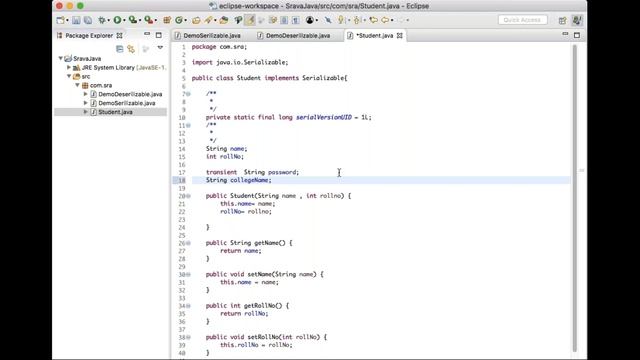This screenshot has height=360, width=640.
Task: Switch to the Java perspective icon
Action: coord(577,20)
